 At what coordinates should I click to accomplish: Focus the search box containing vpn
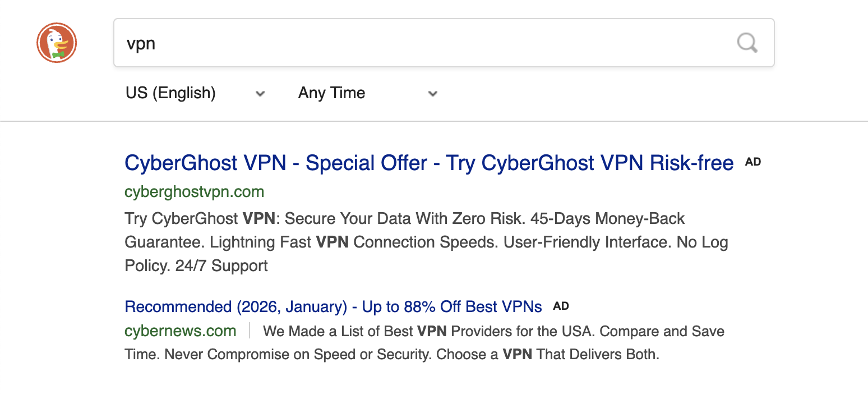coord(421,43)
